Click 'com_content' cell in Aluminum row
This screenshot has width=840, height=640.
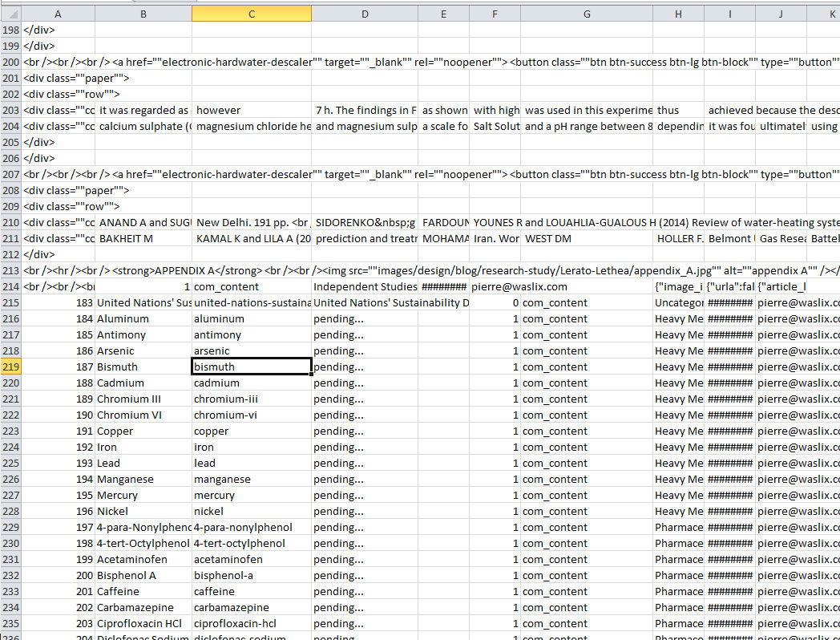tap(587, 319)
